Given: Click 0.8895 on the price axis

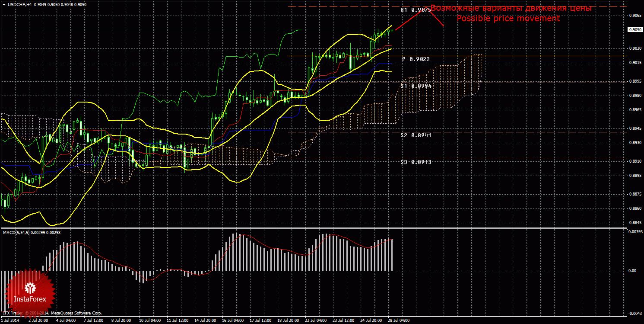Looking at the screenshot, I should pyautogui.click(x=635, y=176).
